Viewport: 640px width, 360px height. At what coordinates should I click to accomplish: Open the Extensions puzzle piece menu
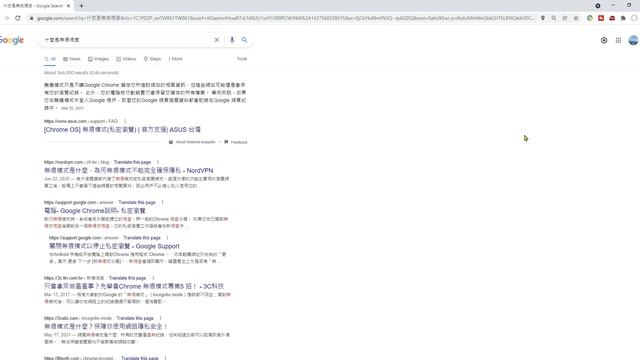623,18
